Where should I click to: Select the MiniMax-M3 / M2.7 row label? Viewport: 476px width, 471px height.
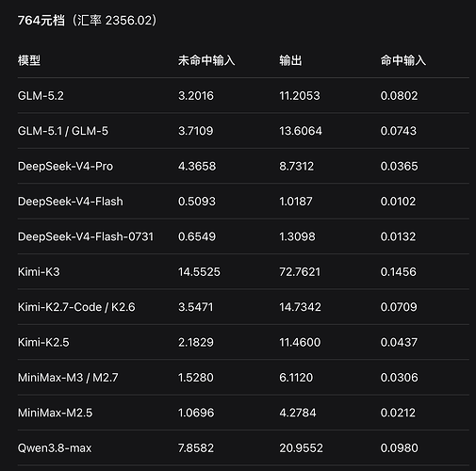point(68,378)
